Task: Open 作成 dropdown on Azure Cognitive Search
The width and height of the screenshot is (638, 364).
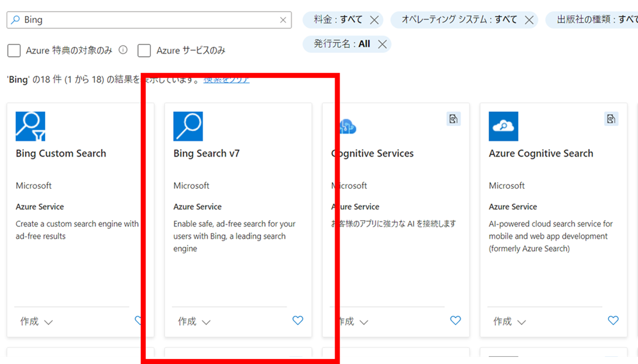Action: point(510,321)
